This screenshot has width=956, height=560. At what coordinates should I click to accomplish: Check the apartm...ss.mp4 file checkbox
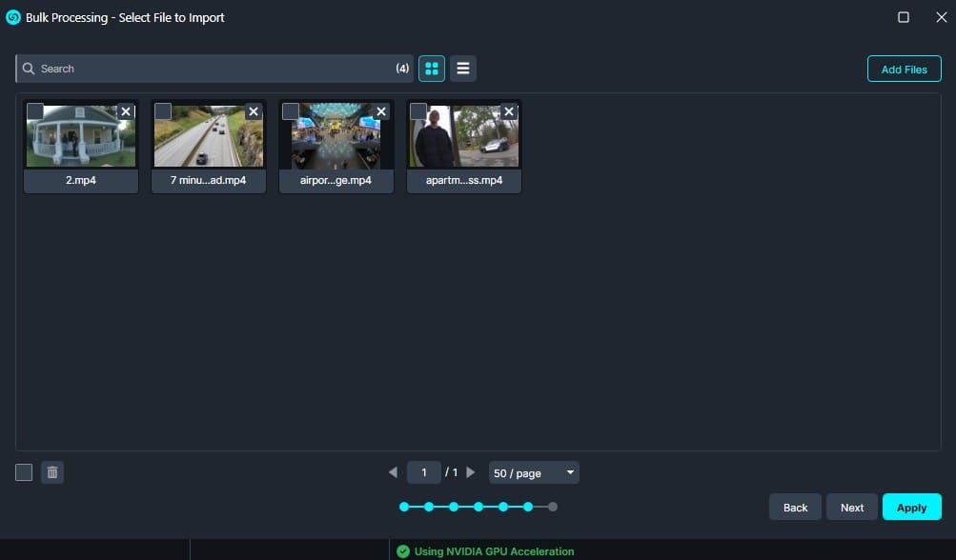point(418,111)
